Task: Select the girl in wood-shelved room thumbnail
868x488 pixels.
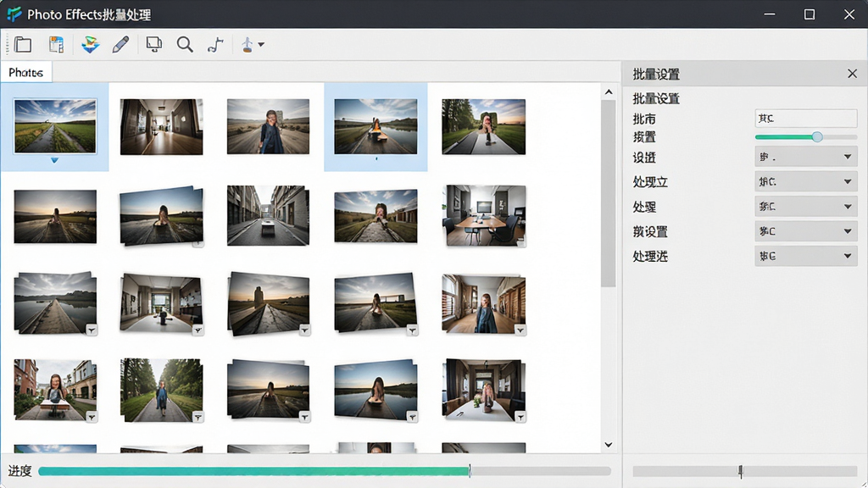Action: click(x=484, y=304)
